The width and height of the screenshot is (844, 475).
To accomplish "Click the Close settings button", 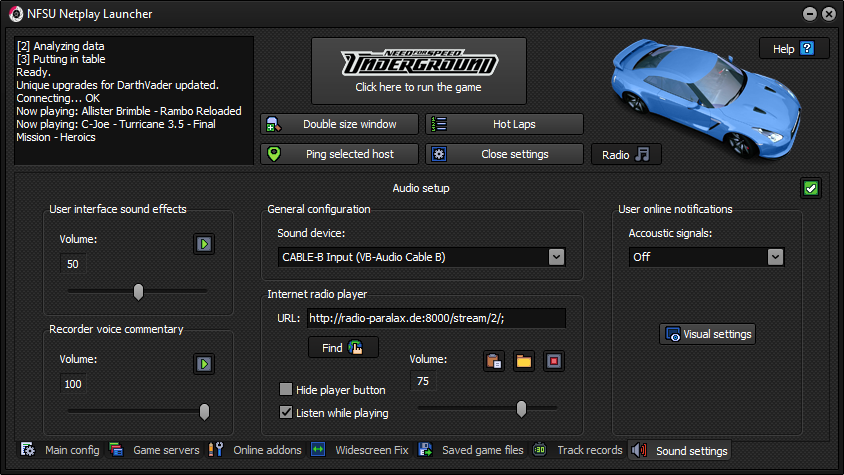I will point(504,154).
